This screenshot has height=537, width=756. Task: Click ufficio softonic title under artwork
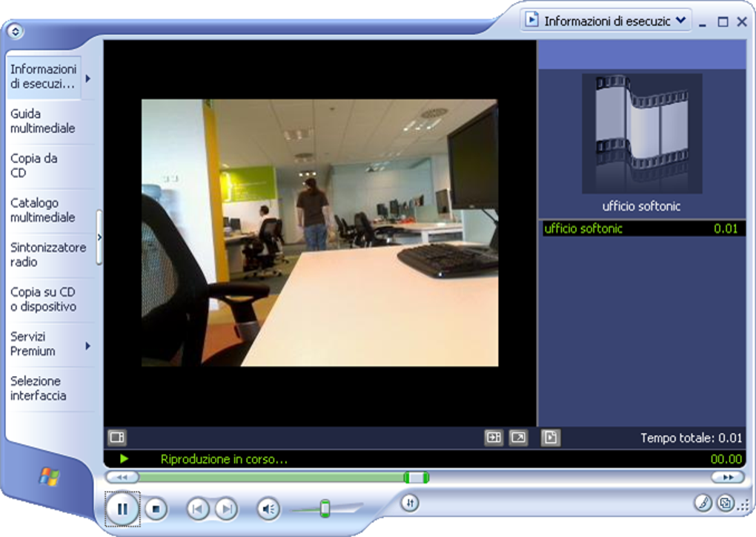click(642, 206)
